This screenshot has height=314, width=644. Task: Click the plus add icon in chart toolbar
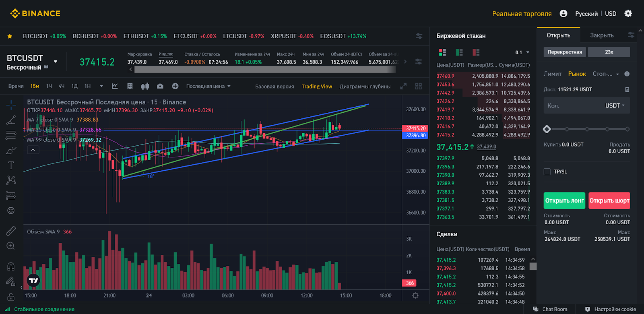click(x=175, y=86)
